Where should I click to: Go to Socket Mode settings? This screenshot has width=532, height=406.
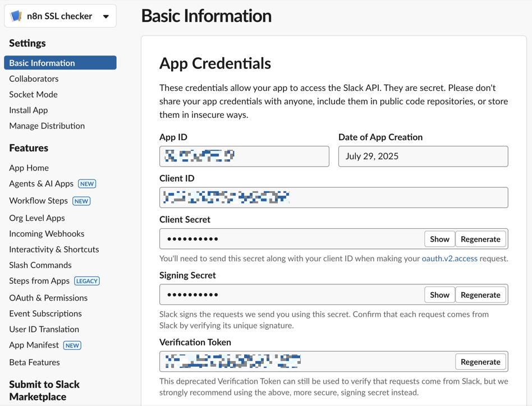coord(33,94)
